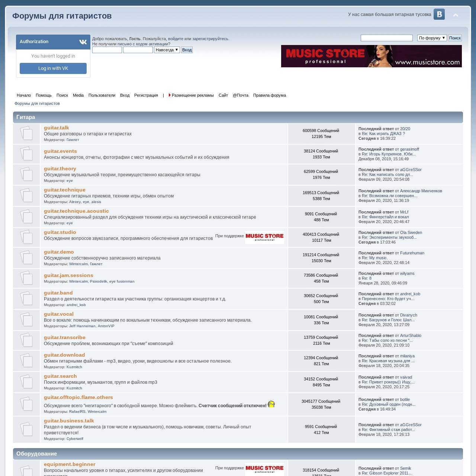Open moderator andrei_kob under guitar.band
This screenshot has height=476, width=476.
[76, 305]
